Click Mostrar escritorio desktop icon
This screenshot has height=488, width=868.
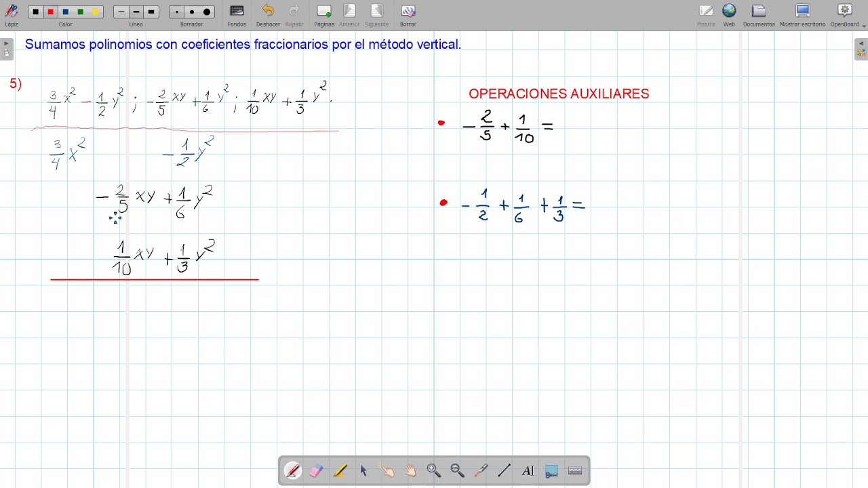803,12
